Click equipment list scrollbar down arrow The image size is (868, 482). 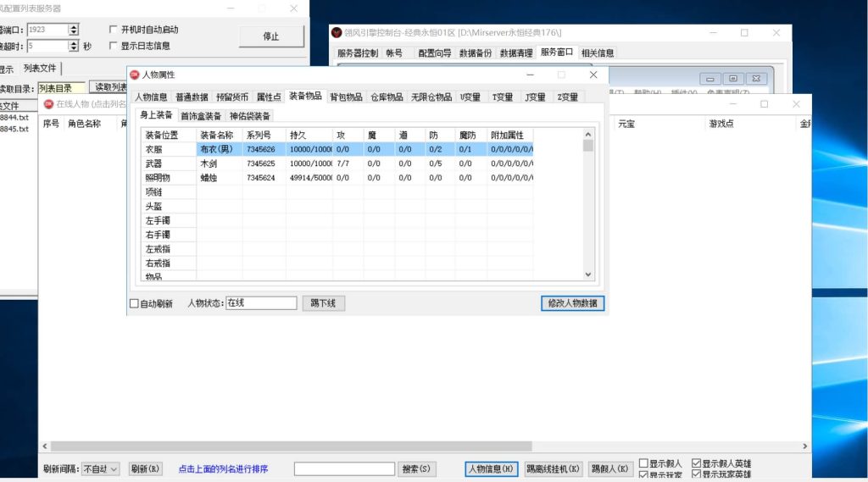click(588, 274)
